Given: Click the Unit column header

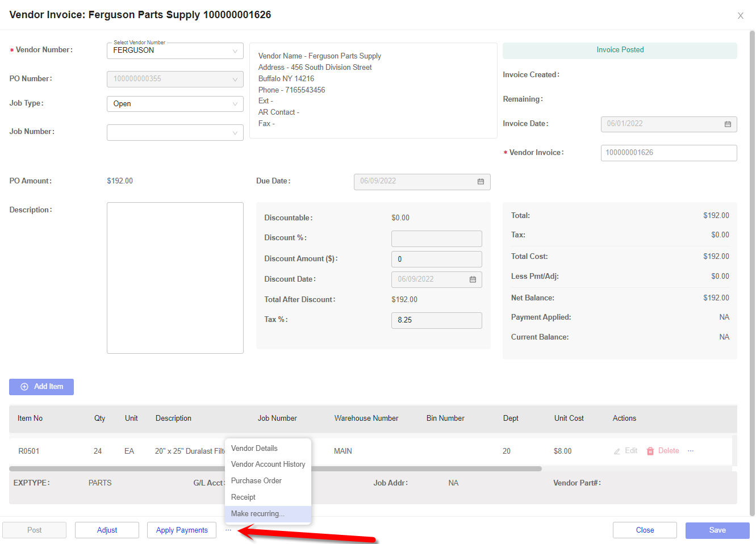Looking at the screenshot, I should pyautogui.click(x=131, y=419).
